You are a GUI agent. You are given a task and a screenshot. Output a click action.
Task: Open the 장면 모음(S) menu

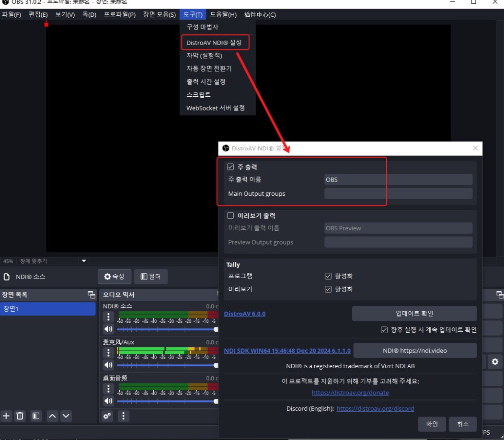160,14
